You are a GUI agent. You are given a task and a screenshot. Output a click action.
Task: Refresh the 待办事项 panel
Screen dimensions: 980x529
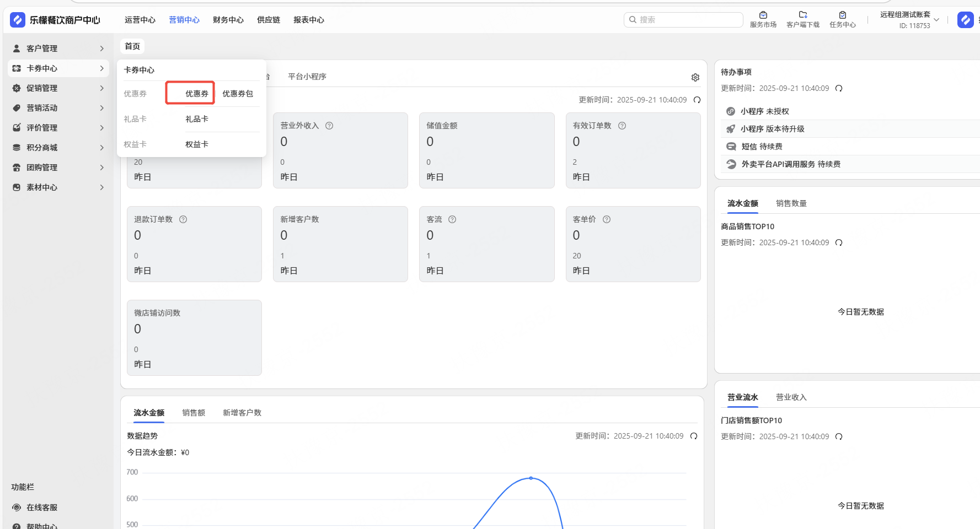[x=839, y=88]
